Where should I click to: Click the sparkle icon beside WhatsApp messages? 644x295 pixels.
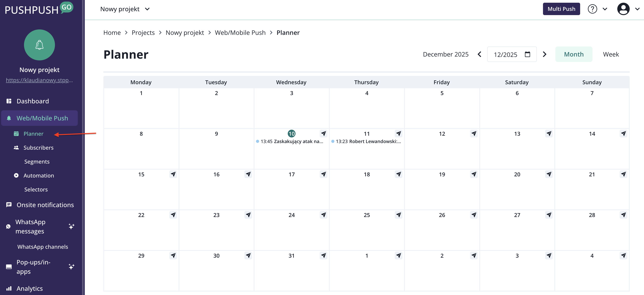point(71,226)
